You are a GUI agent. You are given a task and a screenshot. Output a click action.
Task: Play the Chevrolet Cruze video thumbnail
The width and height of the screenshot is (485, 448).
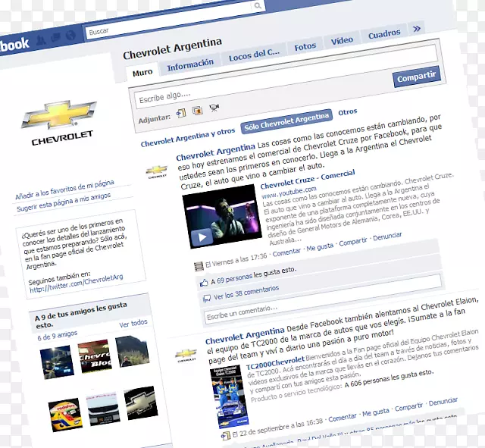(222, 216)
